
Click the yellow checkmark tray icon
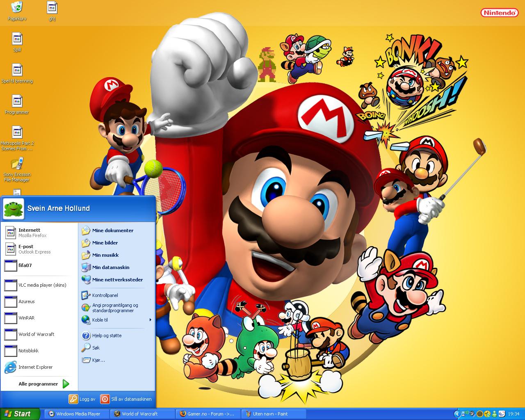click(x=487, y=414)
